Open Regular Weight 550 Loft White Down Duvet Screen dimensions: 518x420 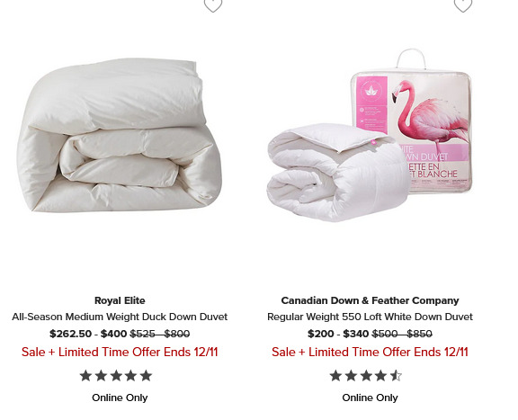click(370, 317)
